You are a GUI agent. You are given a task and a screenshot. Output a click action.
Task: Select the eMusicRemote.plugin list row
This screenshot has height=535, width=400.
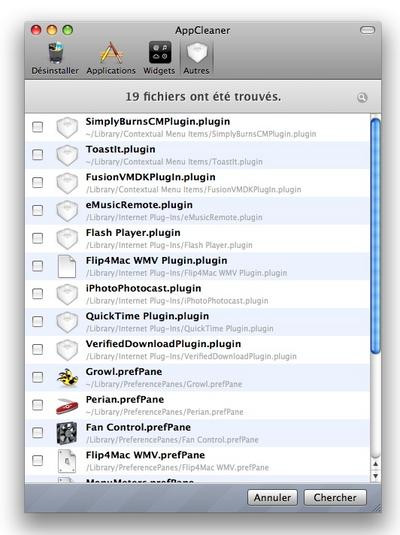pyautogui.click(x=197, y=211)
